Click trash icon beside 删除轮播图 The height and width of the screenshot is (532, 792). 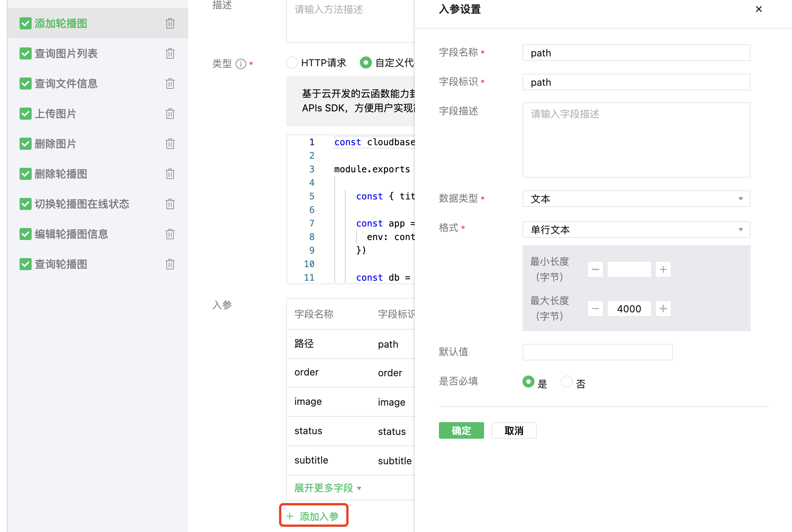pos(170,174)
